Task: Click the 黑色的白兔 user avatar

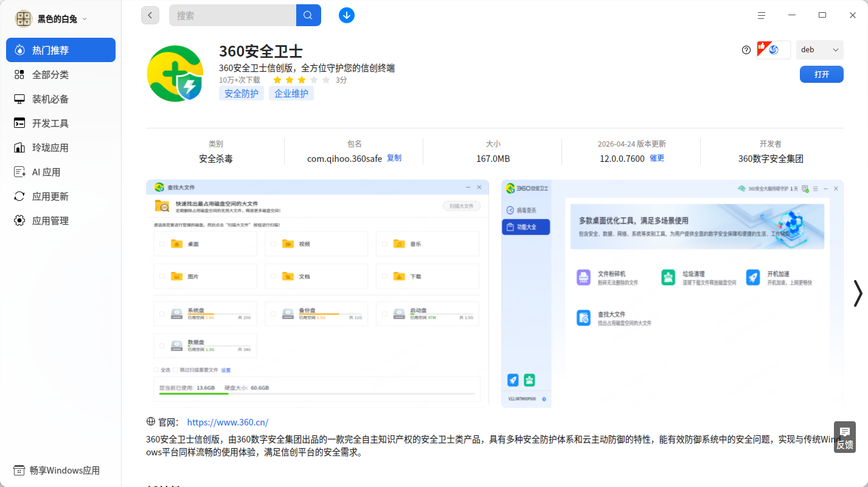Action: pyautogui.click(x=23, y=19)
